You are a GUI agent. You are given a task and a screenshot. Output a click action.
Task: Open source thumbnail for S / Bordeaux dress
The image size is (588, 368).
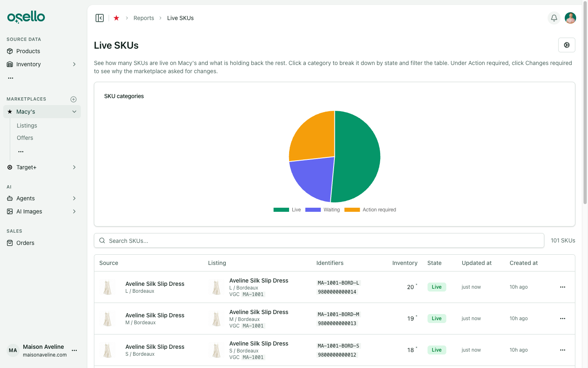(x=108, y=350)
